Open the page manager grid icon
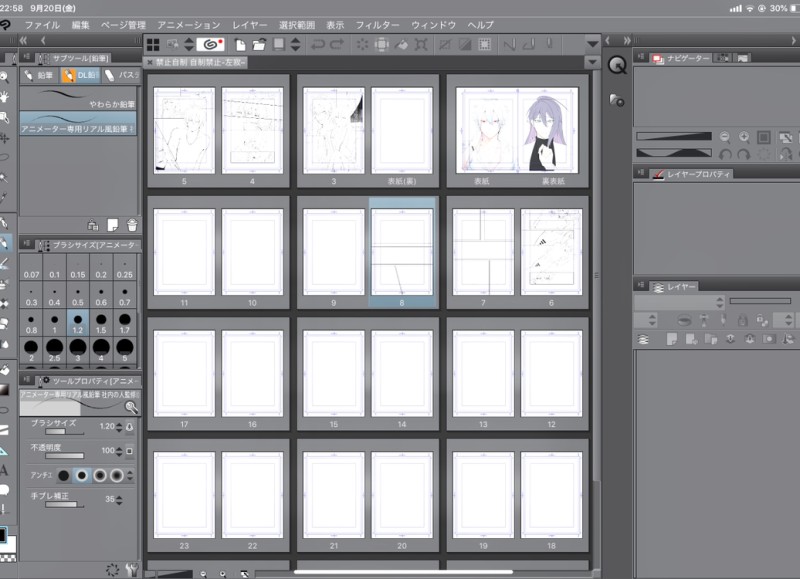 click(153, 45)
